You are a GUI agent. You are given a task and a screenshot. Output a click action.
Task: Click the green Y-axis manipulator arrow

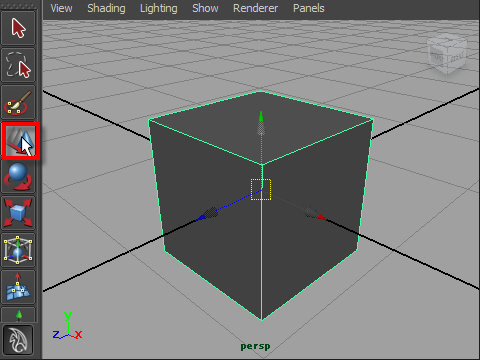[261, 124]
